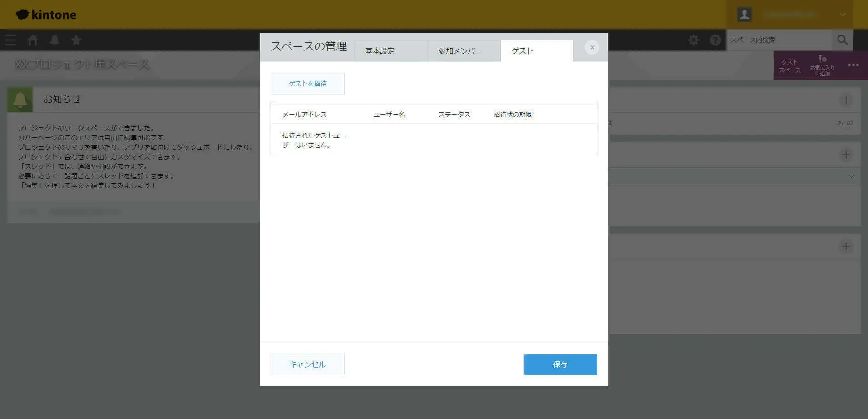This screenshot has width=868, height=419.
Task: Open settings via the gear icon
Action: coord(694,40)
